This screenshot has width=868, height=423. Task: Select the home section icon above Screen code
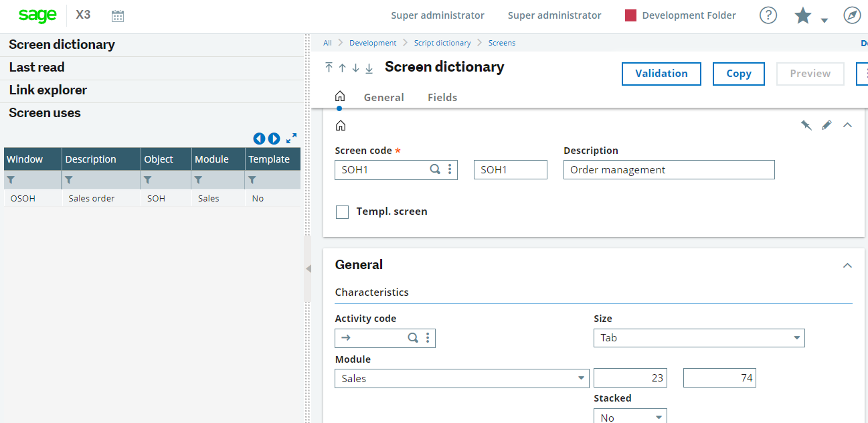click(x=341, y=124)
